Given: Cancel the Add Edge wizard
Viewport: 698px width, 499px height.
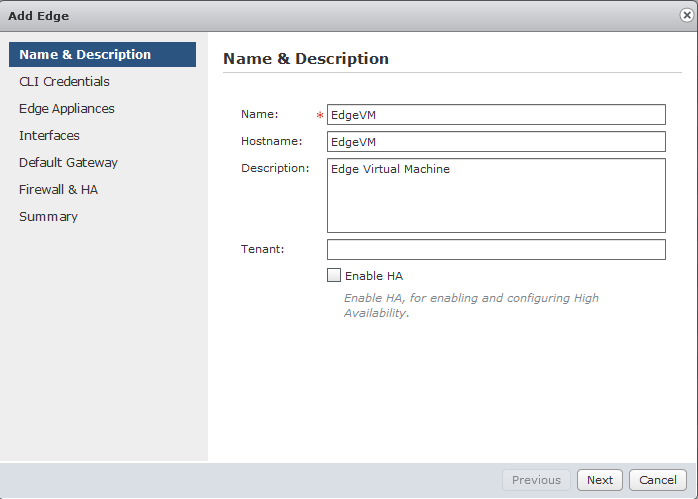Looking at the screenshot, I should (x=658, y=480).
